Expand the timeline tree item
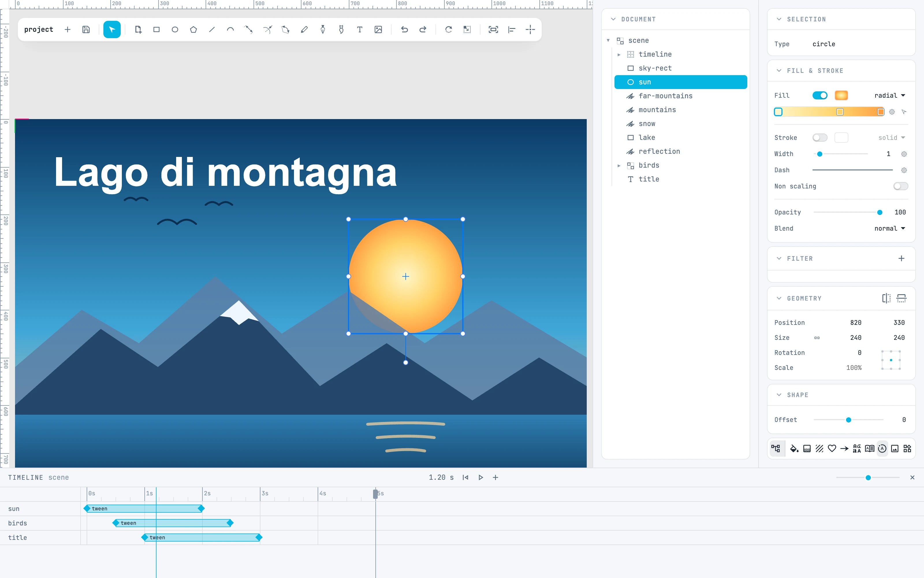This screenshot has height=578, width=924. pos(619,55)
